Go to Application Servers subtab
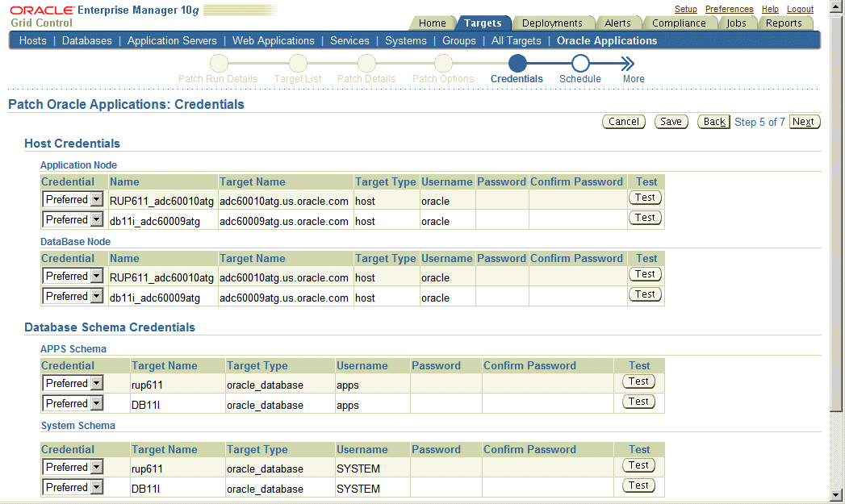This screenshot has height=504, width=845. point(172,40)
